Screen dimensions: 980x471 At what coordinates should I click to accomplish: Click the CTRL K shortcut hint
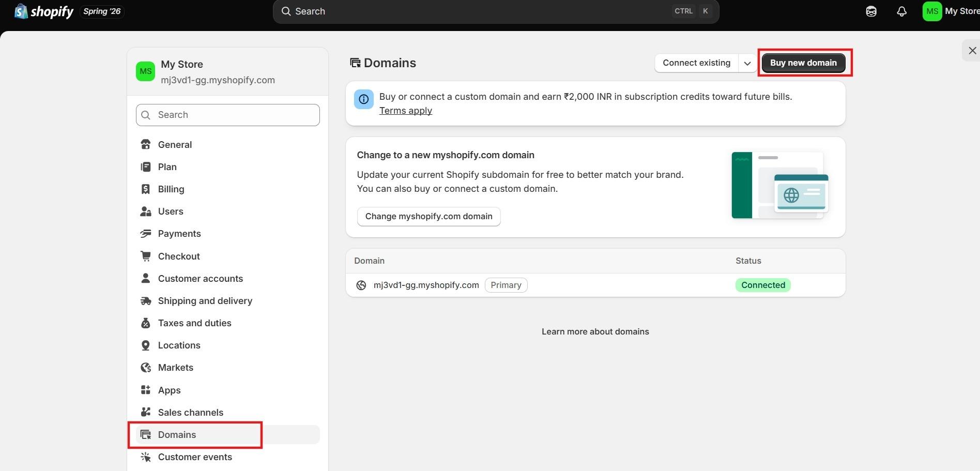[692, 11]
